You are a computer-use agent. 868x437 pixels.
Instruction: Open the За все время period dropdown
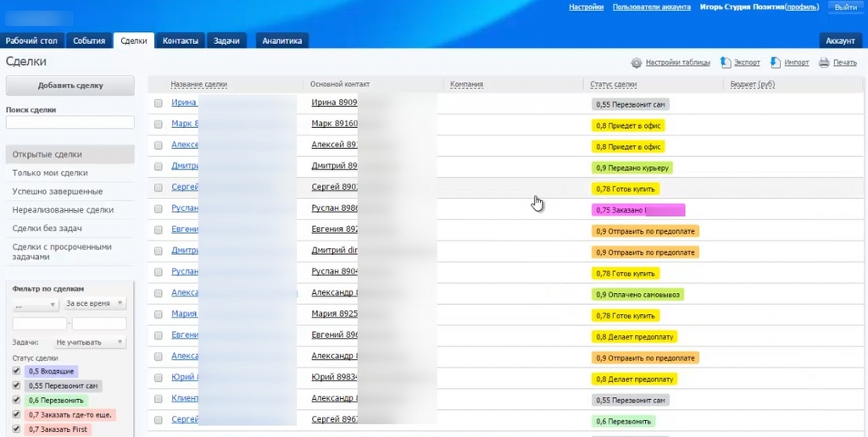(95, 304)
